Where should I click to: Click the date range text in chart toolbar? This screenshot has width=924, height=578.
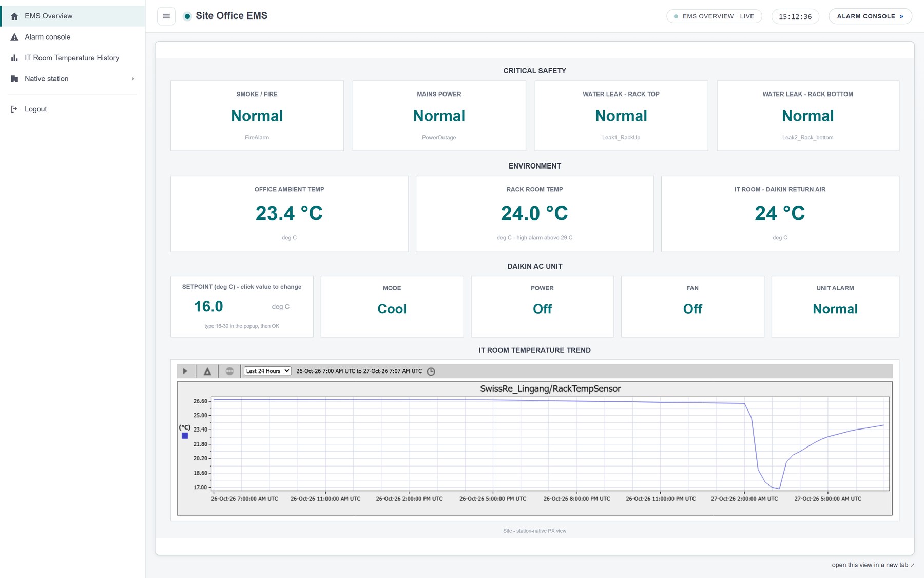point(359,371)
